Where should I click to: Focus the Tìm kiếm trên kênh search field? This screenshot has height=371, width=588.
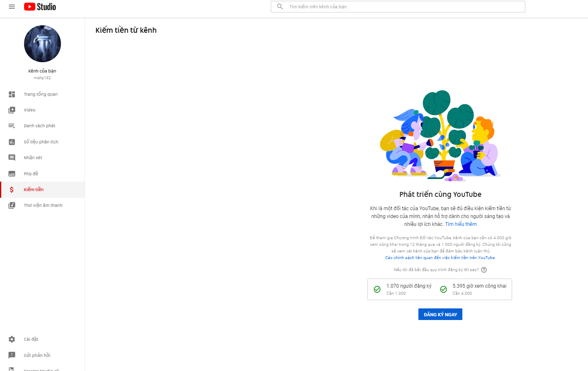pos(398,7)
